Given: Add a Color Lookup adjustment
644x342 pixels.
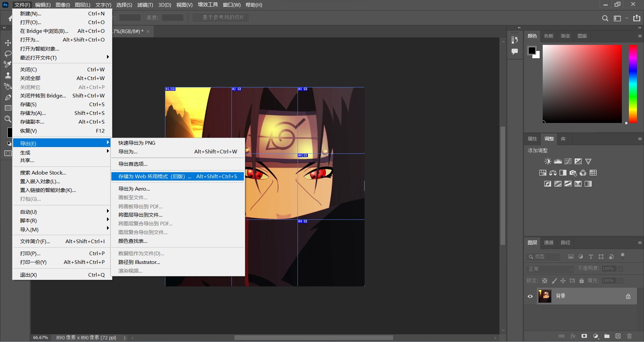Looking at the screenshot, I should click(x=593, y=173).
